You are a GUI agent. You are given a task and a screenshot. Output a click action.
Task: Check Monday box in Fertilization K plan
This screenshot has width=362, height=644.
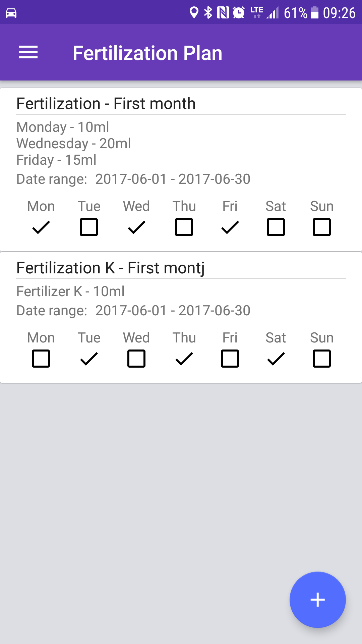(x=41, y=359)
